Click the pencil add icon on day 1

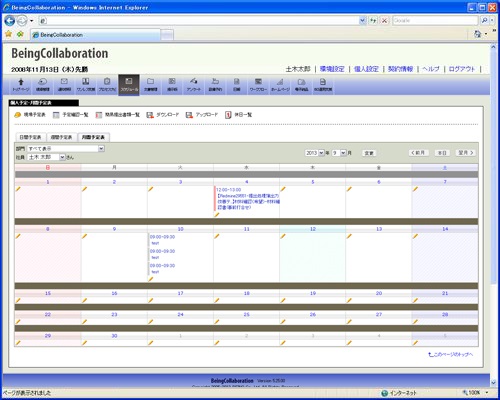coord(18,189)
